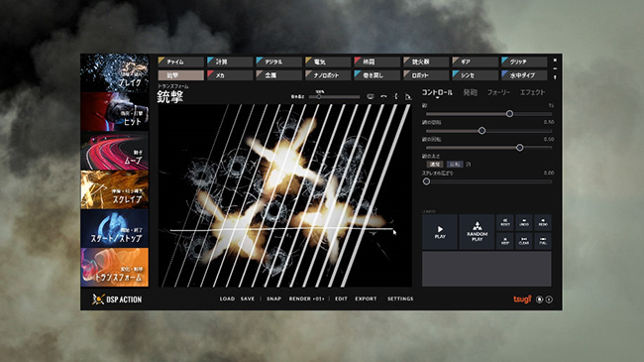
Task: Switch to the コントロール tab
Action: (437, 92)
